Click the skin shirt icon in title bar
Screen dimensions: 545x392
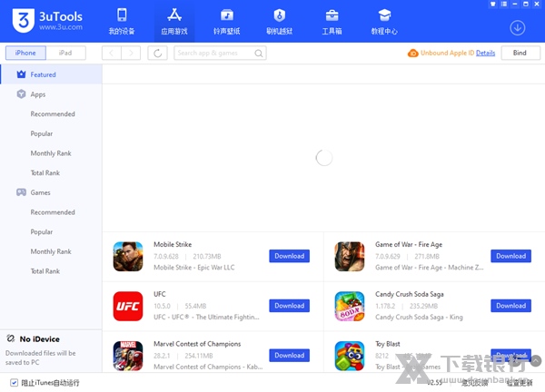[x=493, y=5]
